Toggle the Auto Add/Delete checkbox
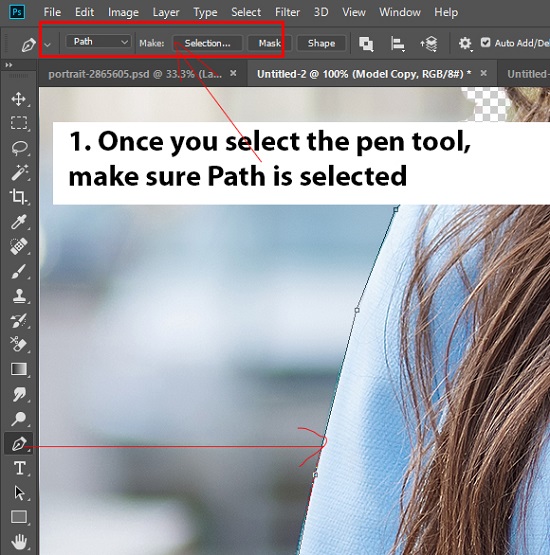The image size is (550, 555). point(486,43)
